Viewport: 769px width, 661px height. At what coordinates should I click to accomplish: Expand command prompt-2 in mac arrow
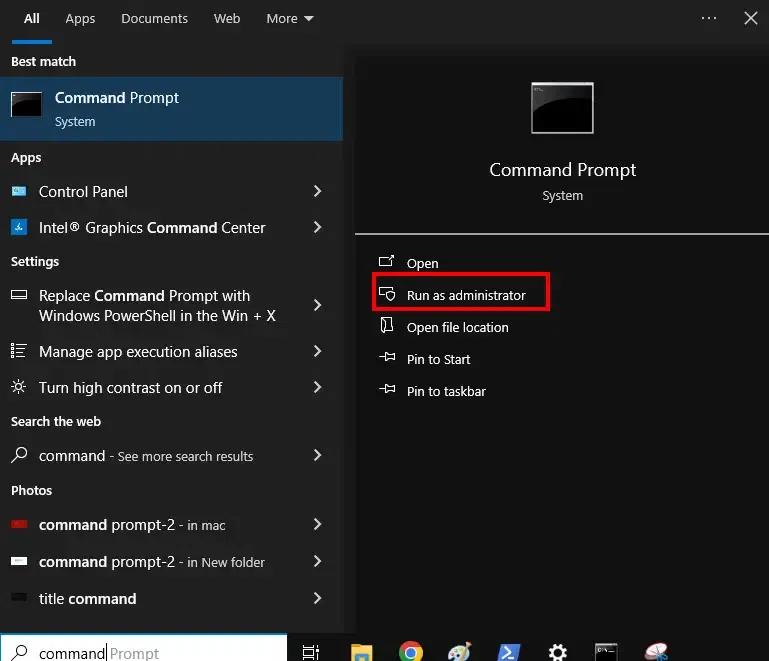tap(317, 524)
